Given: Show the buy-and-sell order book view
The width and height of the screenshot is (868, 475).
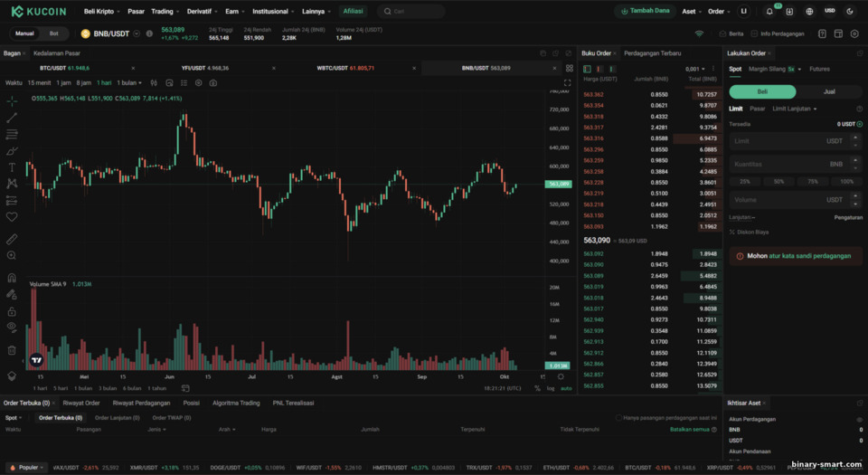Looking at the screenshot, I should [x=588, y=69].
